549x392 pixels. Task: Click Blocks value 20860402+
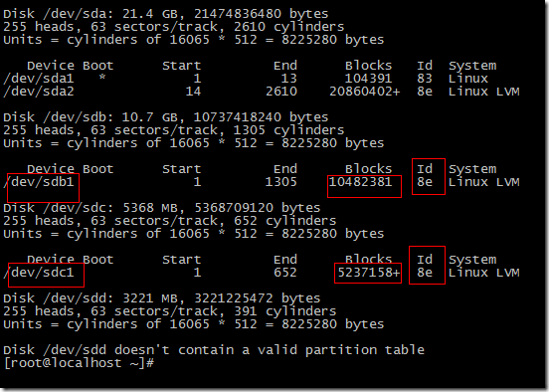364,92
